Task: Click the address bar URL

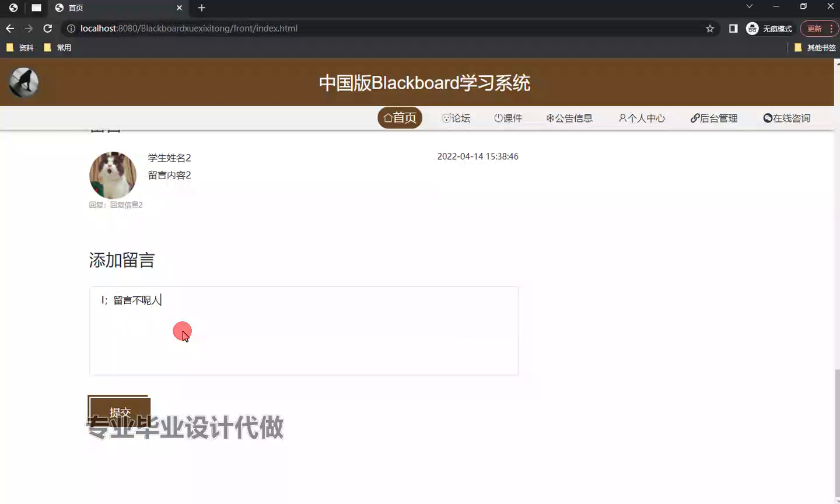Action: point(189,29)
